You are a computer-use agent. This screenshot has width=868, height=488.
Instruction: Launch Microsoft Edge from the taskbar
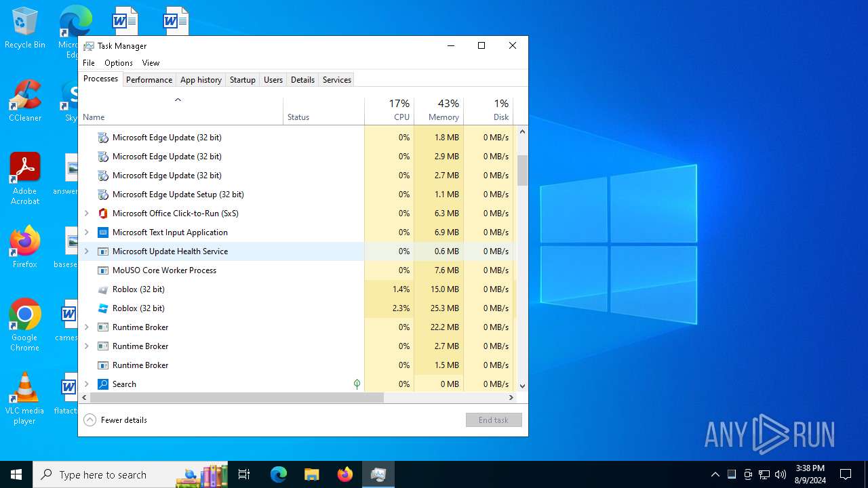[279, 474]
